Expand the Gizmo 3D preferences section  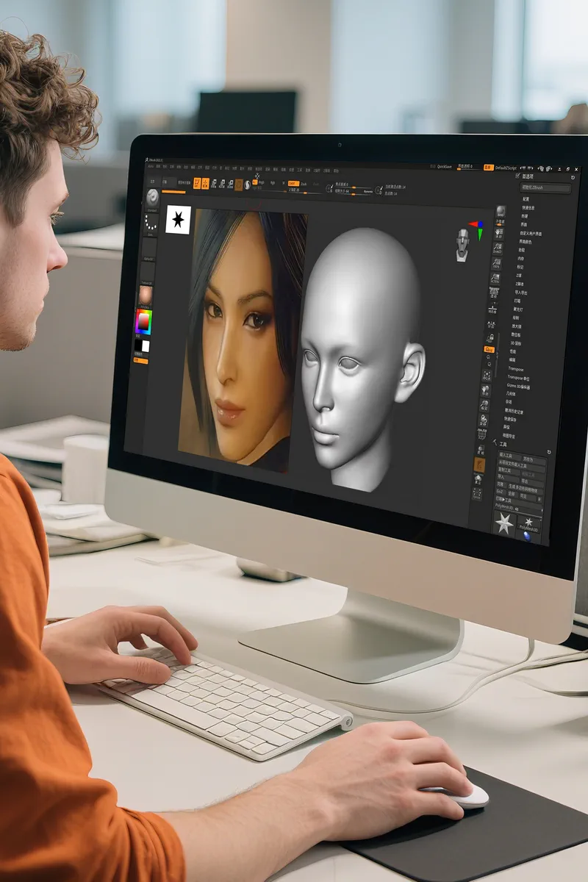click(x=518, y=385)
